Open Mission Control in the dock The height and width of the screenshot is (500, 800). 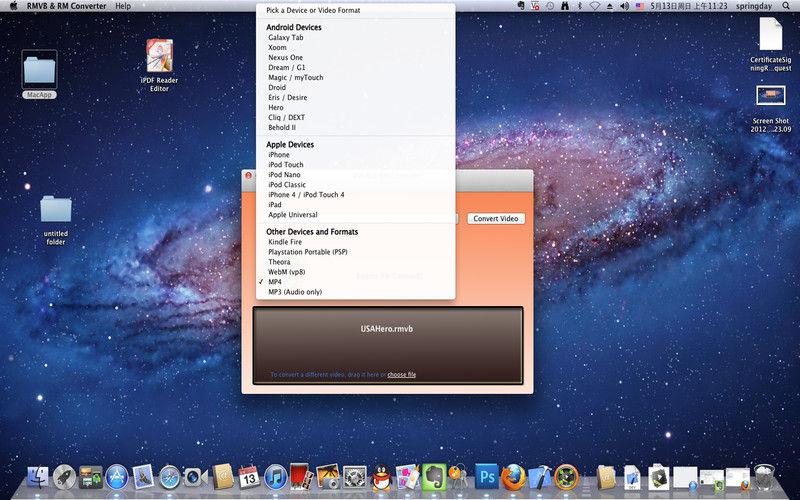point(91,478)
